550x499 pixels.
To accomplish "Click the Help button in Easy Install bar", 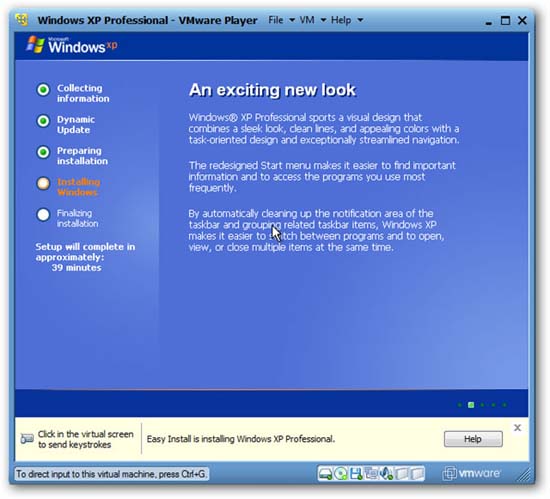I will 473,439.
